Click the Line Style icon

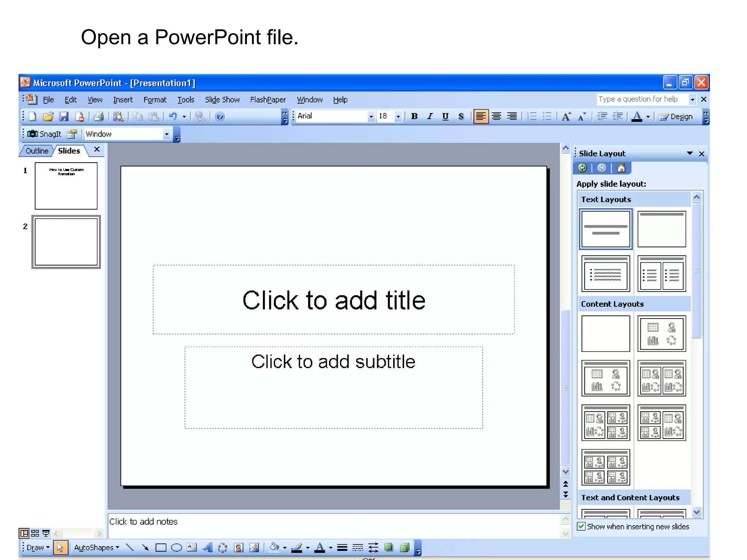pyautogui.click(x=342, y=547)
